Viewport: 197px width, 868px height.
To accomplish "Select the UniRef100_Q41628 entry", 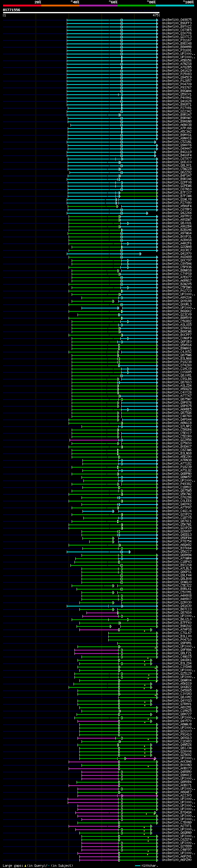I will click(x=177, y=101).
